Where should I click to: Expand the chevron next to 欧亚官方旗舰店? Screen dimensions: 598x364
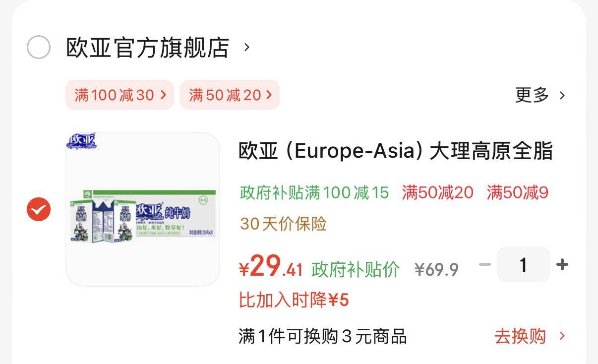[247, 48]
